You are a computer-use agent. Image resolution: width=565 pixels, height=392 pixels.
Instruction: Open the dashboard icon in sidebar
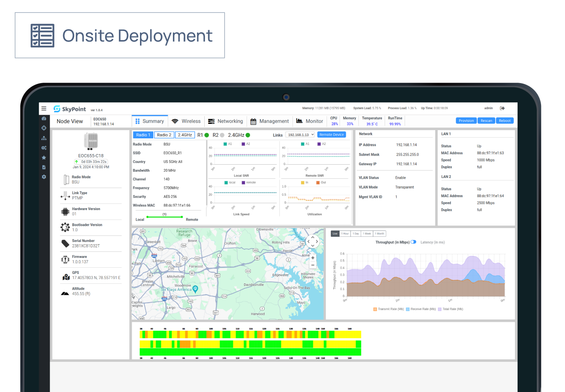(44, 118)
